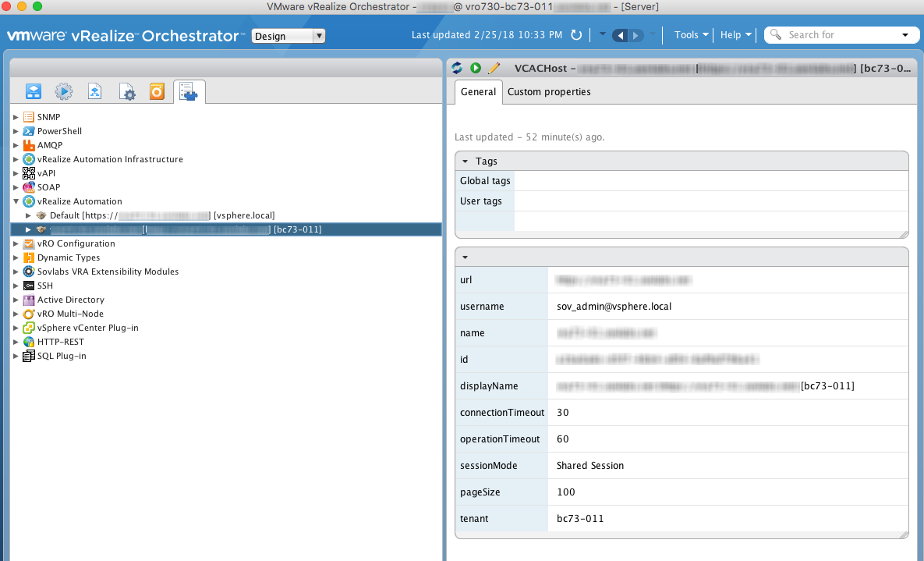Click the Shared Session value

coord(589,466)
